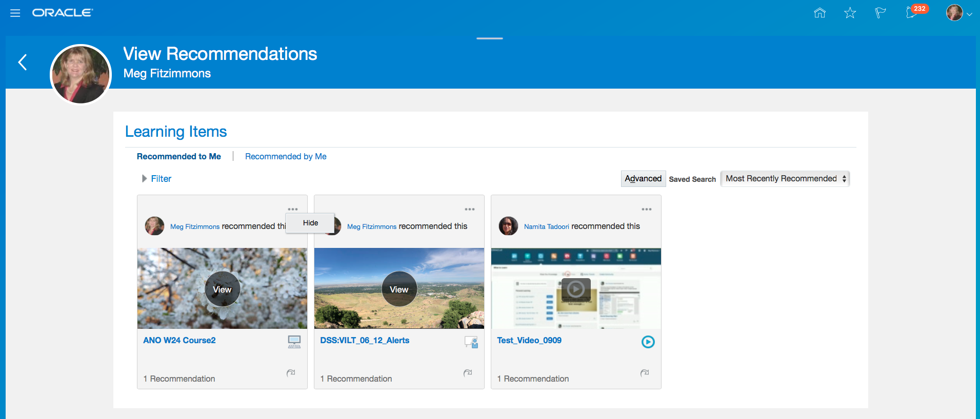The image size is (980, 419).
Task: Switch to the Recommended by Me tab
Action: tap(286, 156)
